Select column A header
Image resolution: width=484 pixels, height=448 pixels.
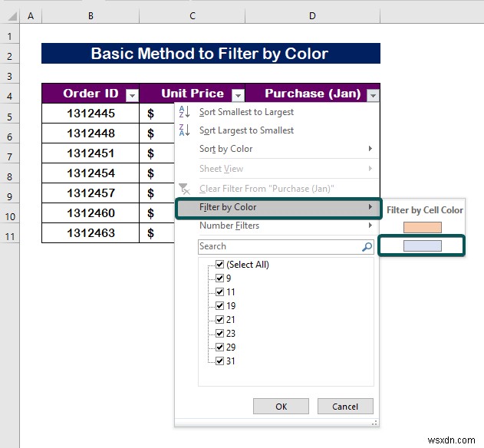31,16
